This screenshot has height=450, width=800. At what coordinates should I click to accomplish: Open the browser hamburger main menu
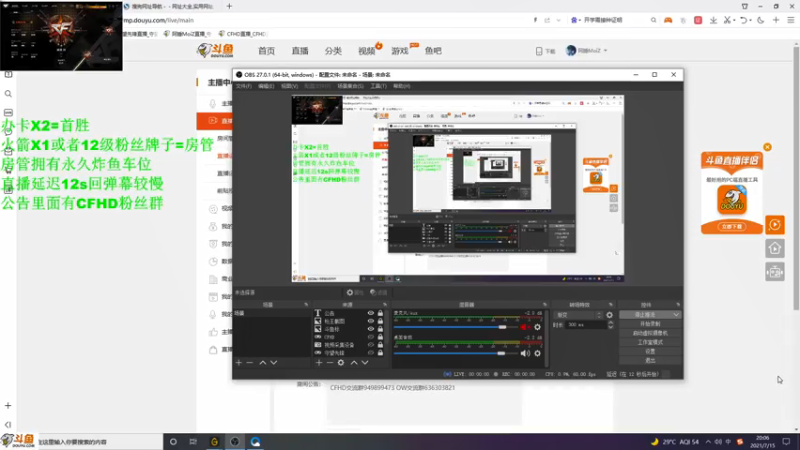point(791,20)
